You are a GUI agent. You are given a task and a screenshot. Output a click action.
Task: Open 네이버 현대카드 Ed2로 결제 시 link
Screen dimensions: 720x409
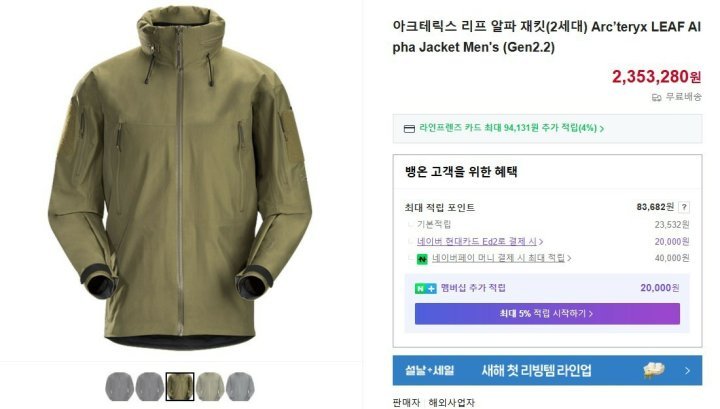(477, 241)
